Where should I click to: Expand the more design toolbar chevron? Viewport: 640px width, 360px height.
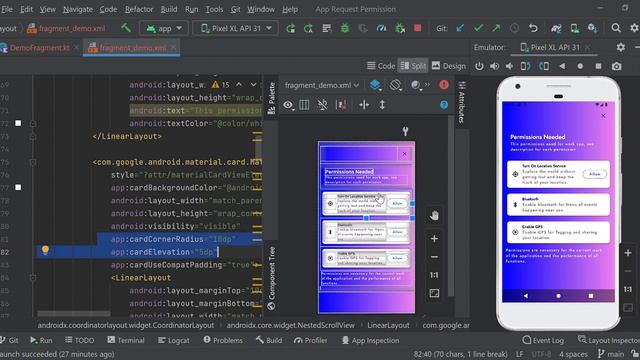click(427, 84)
